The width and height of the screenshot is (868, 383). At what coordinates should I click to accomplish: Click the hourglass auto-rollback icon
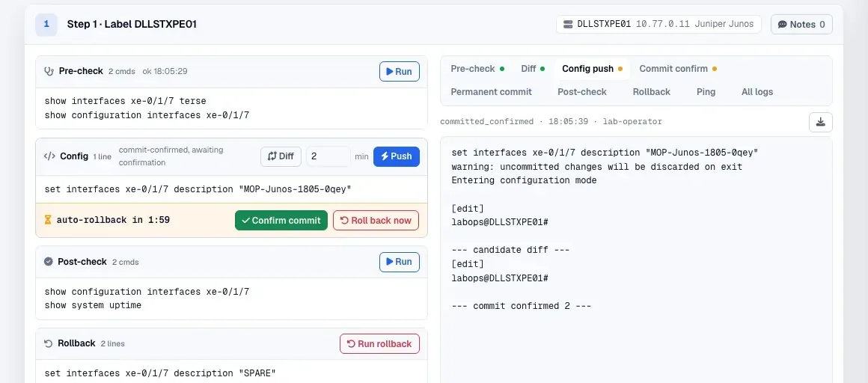48,220
